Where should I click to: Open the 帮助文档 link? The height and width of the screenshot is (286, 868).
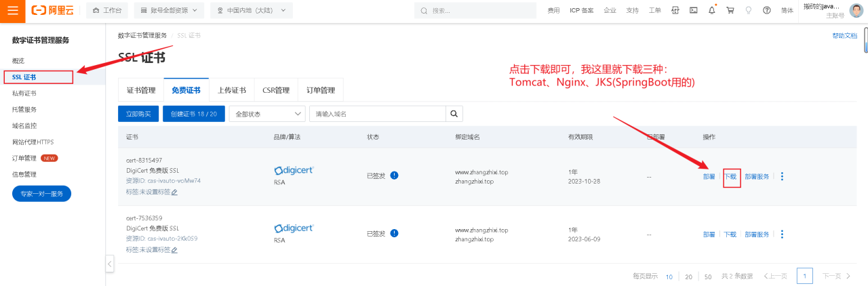tap(845, 35)
